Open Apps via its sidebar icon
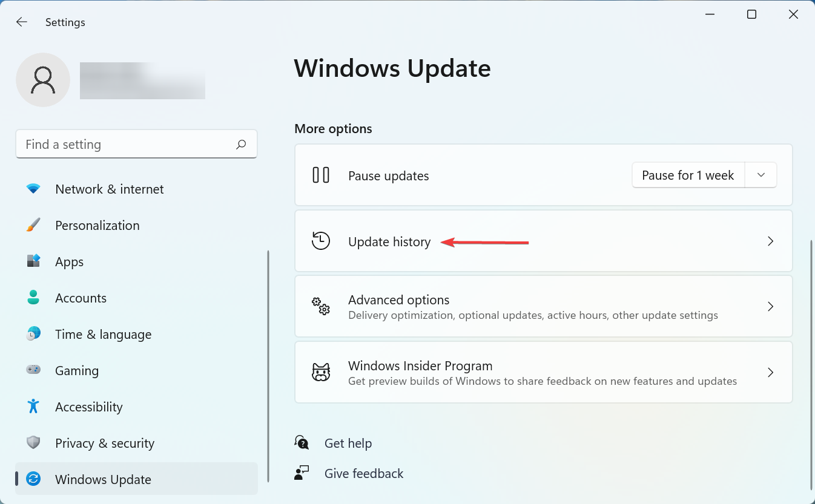This screenshot has width=815, height=504. pos(35,261)
